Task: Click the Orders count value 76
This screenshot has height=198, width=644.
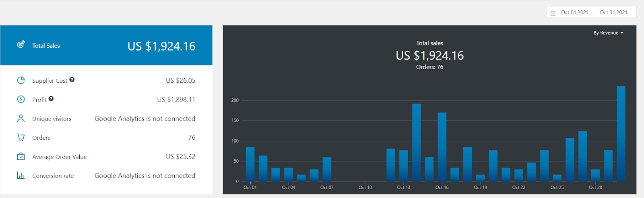Action: pyautogui.click(x=192, y=137)
